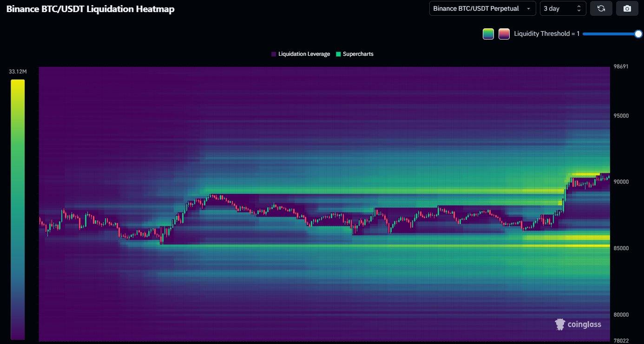The width and height of the screenshot is (644, 344).
Task: Click the camera icon to capture a screenshot
Action: pos(627,8)
